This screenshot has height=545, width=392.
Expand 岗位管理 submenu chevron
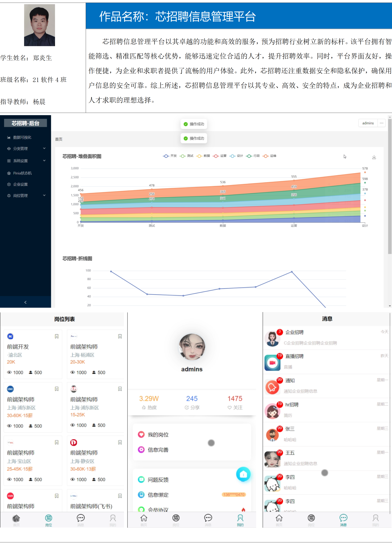pyautogui.click(x=44, y=195)
